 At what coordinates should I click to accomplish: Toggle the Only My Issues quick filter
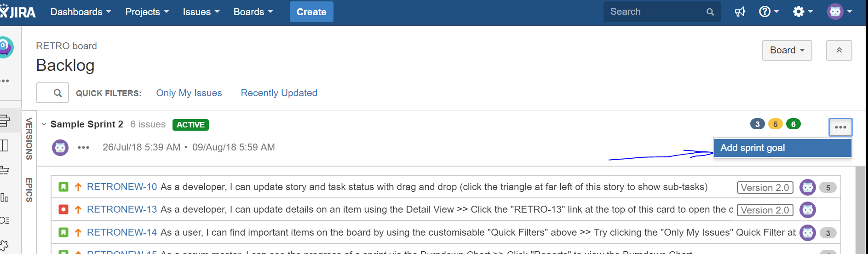click(189, 93)
